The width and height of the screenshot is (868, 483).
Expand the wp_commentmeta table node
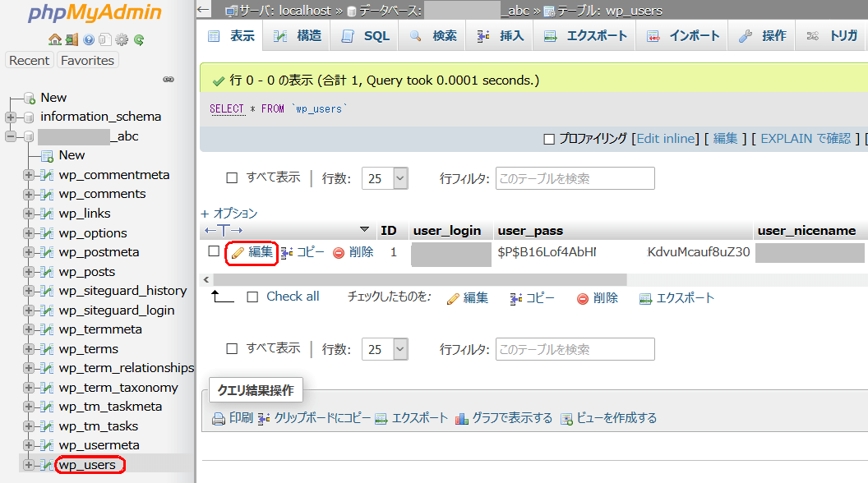coord(28,175)
